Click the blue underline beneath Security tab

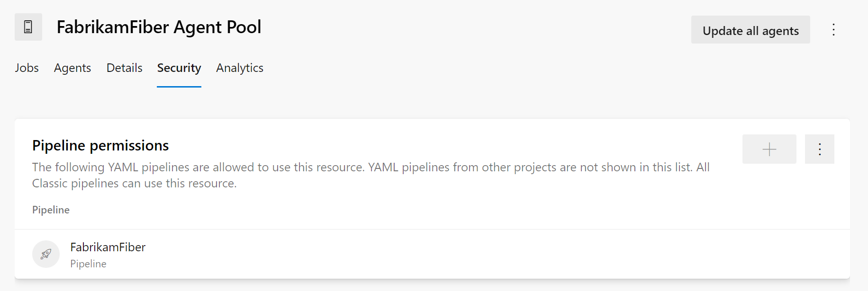179,87
